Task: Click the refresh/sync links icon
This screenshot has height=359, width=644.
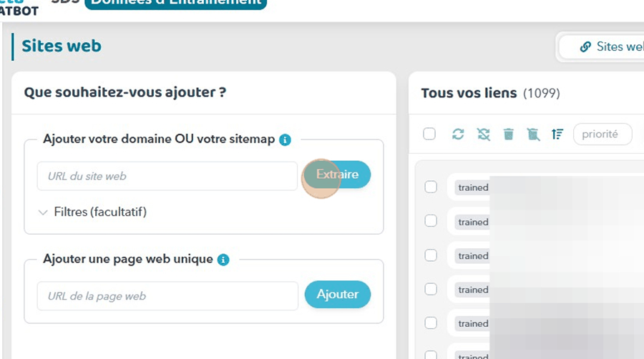Action: click(x=459, y=134)
